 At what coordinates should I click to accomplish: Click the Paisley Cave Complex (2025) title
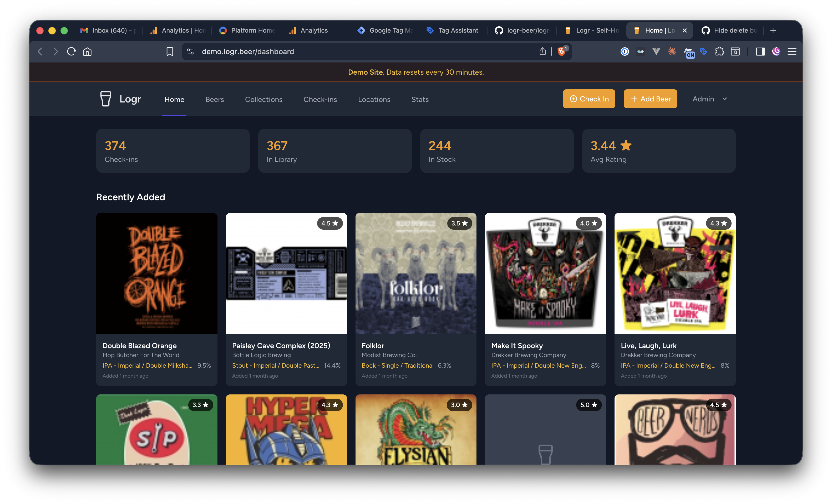point(281,346)
